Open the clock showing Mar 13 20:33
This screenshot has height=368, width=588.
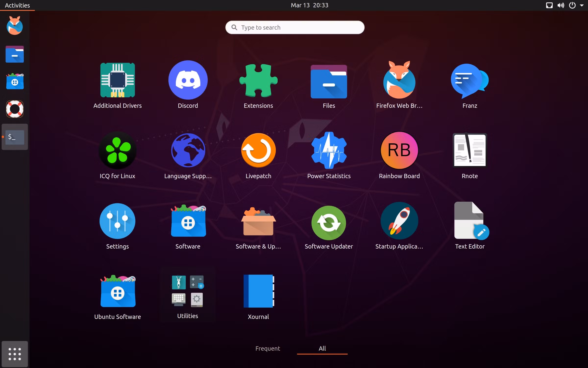(309, 5)
